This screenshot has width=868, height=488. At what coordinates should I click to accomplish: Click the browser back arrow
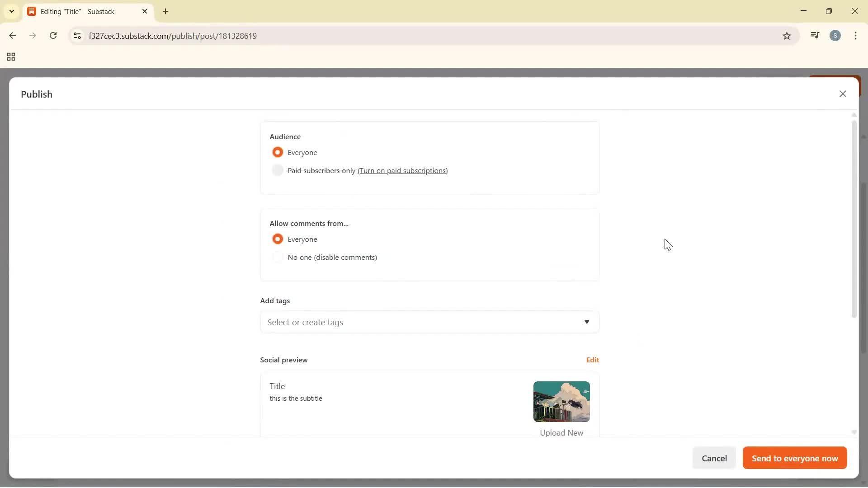pyautogui.click(x=12, y=36)
